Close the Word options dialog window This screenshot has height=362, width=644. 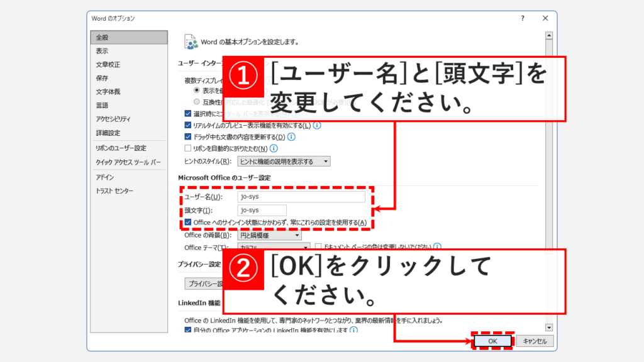coord(545,18)
